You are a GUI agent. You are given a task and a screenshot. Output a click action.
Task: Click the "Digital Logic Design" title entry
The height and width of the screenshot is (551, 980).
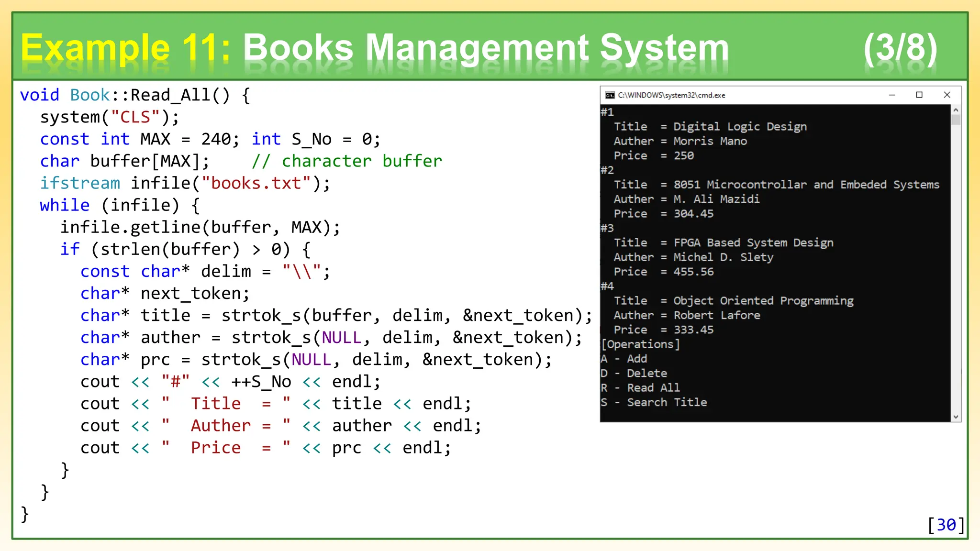(x=740, y=127)
